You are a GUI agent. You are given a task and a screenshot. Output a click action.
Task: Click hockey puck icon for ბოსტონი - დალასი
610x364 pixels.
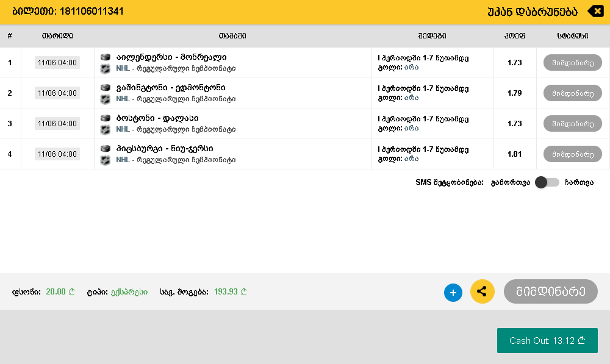106,118
